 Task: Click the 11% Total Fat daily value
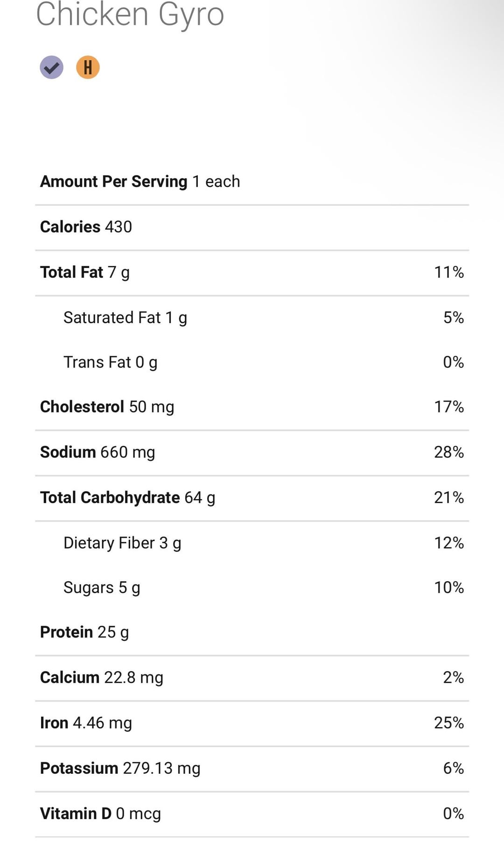tap(448, 272)
